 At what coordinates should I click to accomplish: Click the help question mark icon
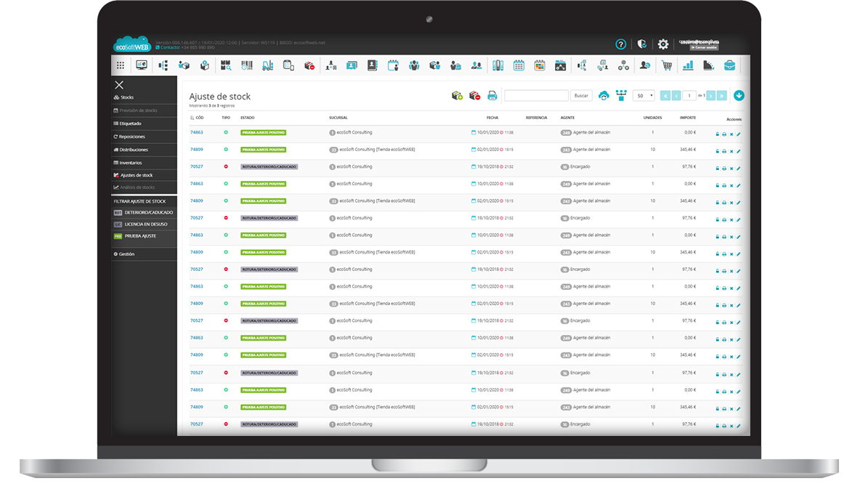[620, 44]
